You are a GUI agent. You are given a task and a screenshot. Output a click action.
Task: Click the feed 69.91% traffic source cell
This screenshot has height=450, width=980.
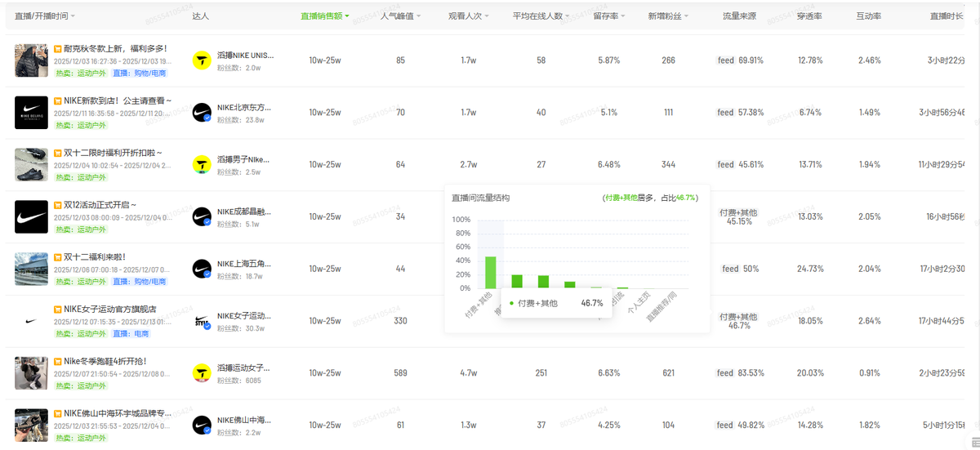741,60
